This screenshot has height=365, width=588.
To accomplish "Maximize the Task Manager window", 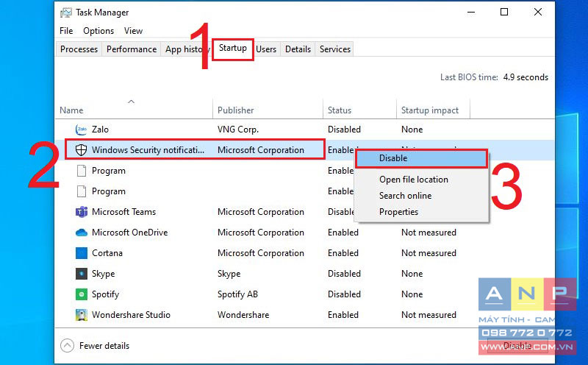I will coord(504,12).
